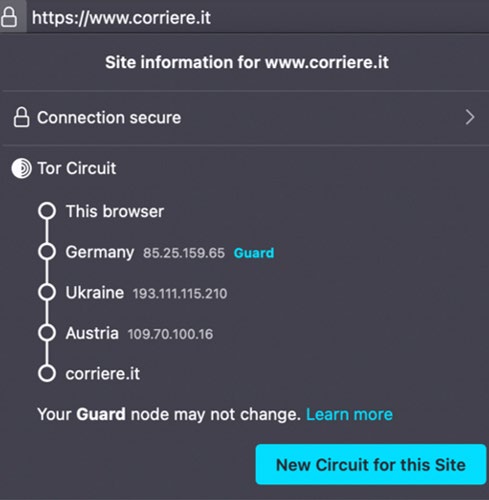Click the Tor Circuit heading label
Viewport: 489px width, 500px height.
[77, 168]
